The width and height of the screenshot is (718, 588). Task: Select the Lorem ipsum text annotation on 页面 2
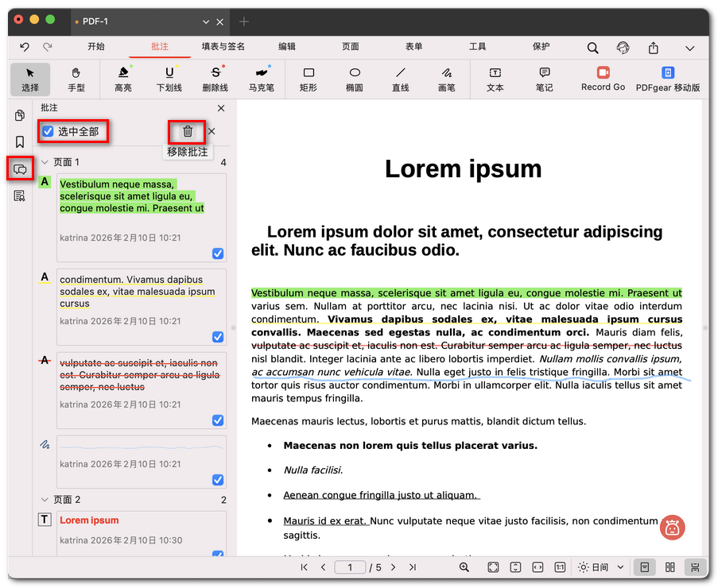pyautogui.click(x=142, y=533)
